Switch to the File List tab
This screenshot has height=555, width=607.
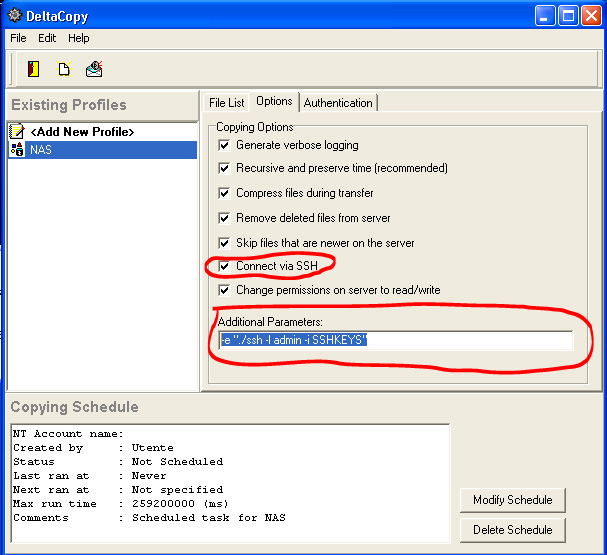[226, 103]
